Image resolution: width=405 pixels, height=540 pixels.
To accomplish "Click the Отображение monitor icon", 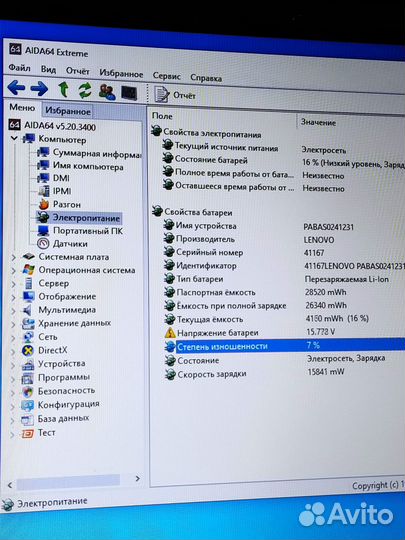I will [x=29, y=296].
